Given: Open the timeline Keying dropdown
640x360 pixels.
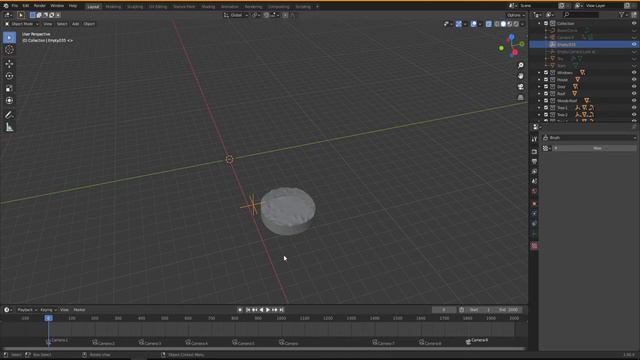Looking at the screenshot, I should tap(48, 310).
